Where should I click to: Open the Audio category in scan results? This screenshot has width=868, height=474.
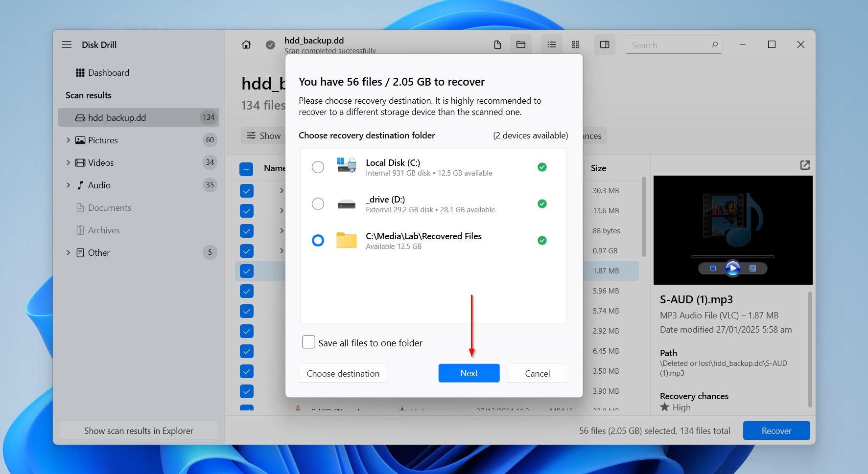pyautogui.click(x=99, y=185)
